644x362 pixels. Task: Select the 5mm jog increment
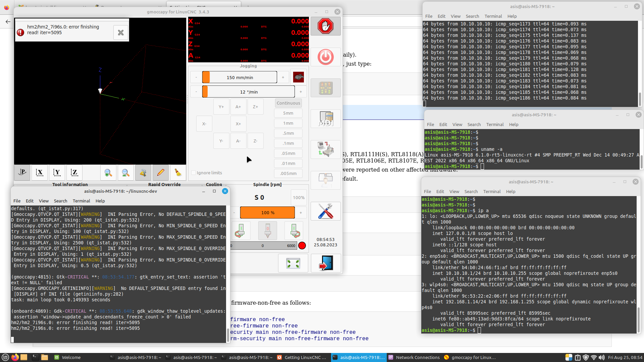point(288,113)
